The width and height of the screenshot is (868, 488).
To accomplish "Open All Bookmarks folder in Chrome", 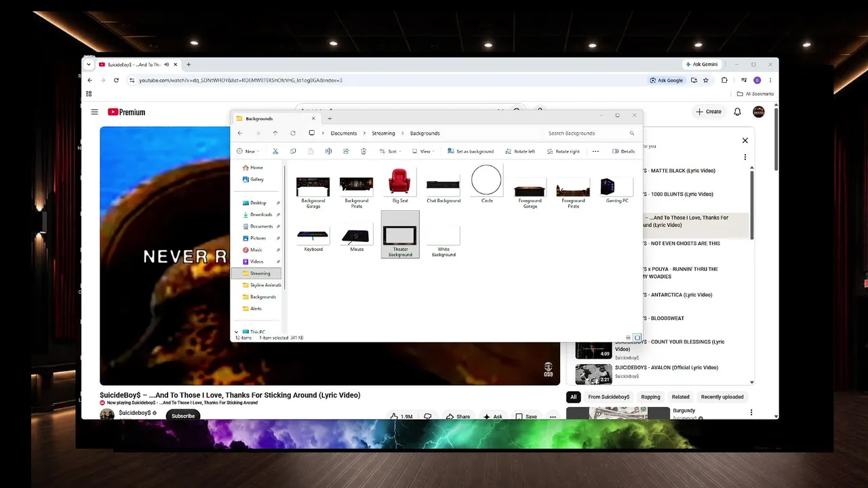I will (x=755, y=94).
